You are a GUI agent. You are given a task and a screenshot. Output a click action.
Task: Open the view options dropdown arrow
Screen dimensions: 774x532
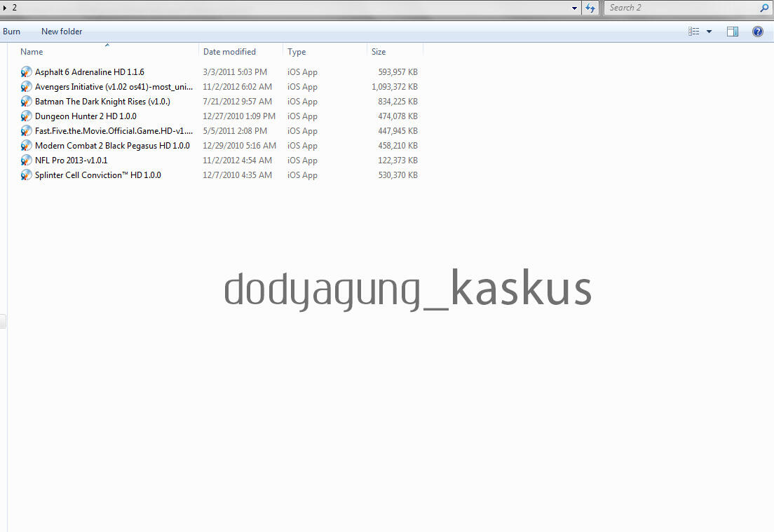(709, 32)
